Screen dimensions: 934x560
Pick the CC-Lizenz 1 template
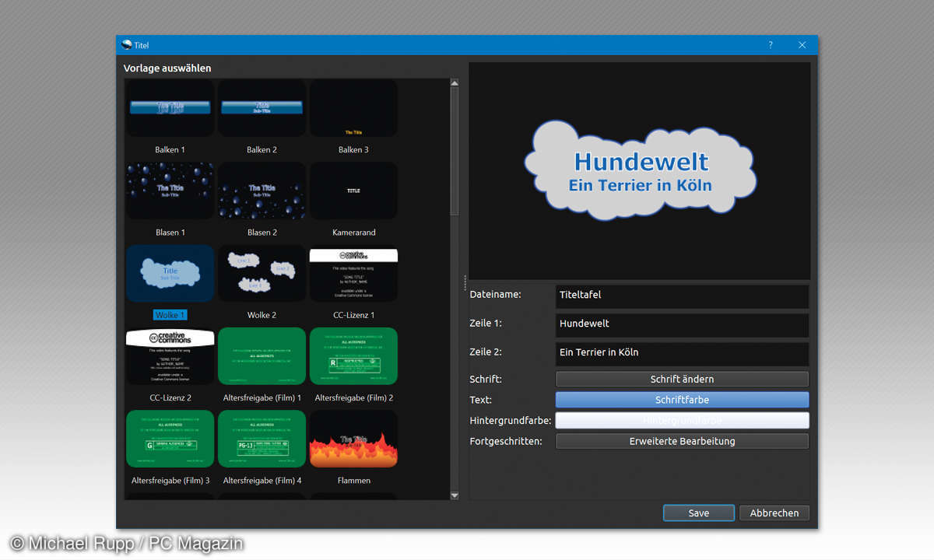(353, 274)
